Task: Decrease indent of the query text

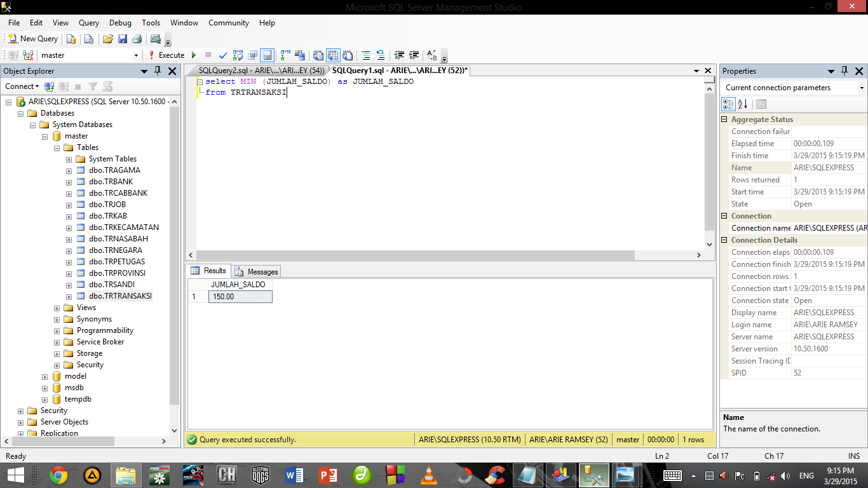Action: [399, 55]
